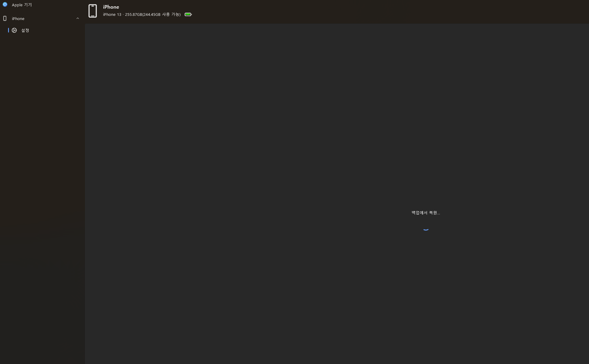Click the 백업에서 복원... status text

[x=426, y=213]
